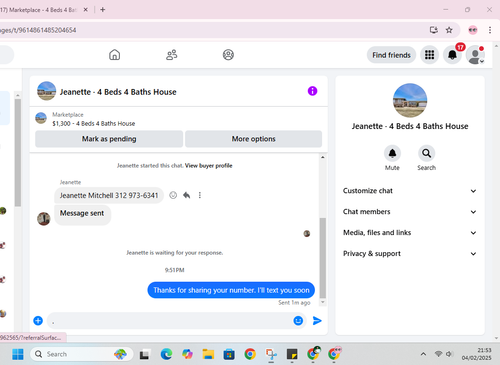The image size is (500, 365).
Task: Click the More options button
Action: 254,139
